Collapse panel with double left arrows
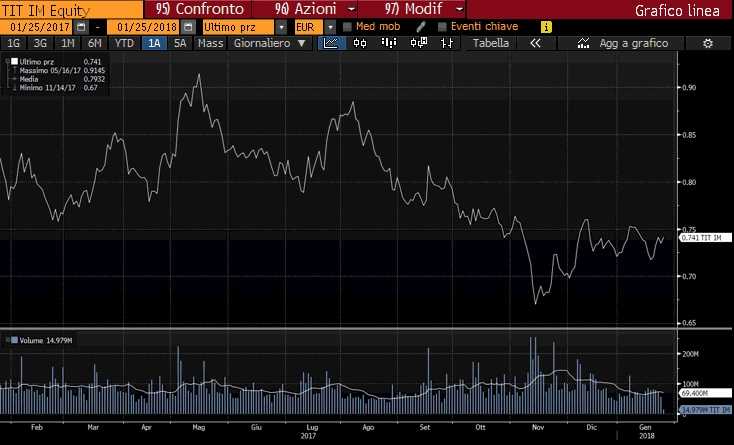Screen dimensions: 734x445 tap(536, 43)
